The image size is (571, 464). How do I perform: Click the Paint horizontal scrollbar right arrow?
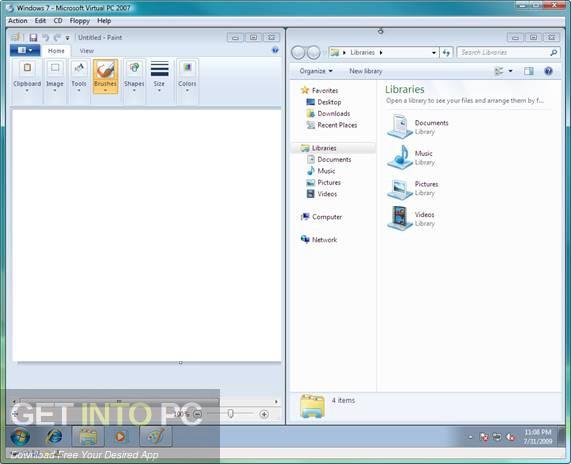point(276,401)
